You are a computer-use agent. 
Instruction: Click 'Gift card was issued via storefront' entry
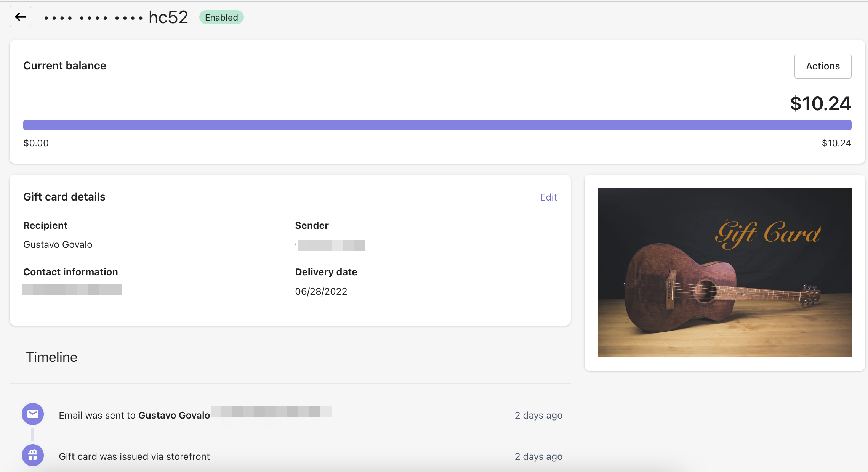[134, 456]
